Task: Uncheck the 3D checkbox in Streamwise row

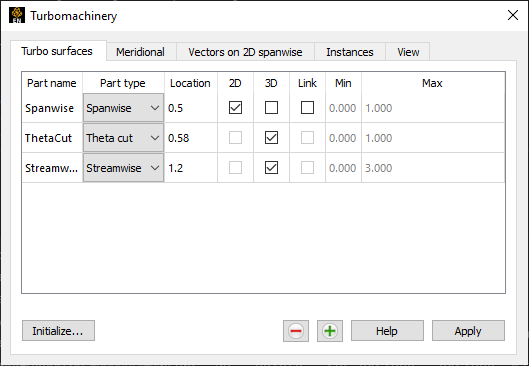Action: 271,168
